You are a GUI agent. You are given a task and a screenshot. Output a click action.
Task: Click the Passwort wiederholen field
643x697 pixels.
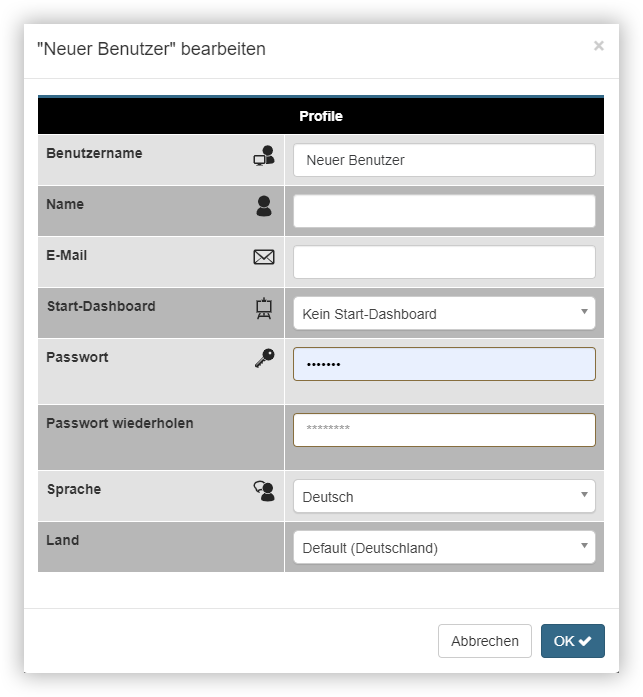tap(444, 430)
